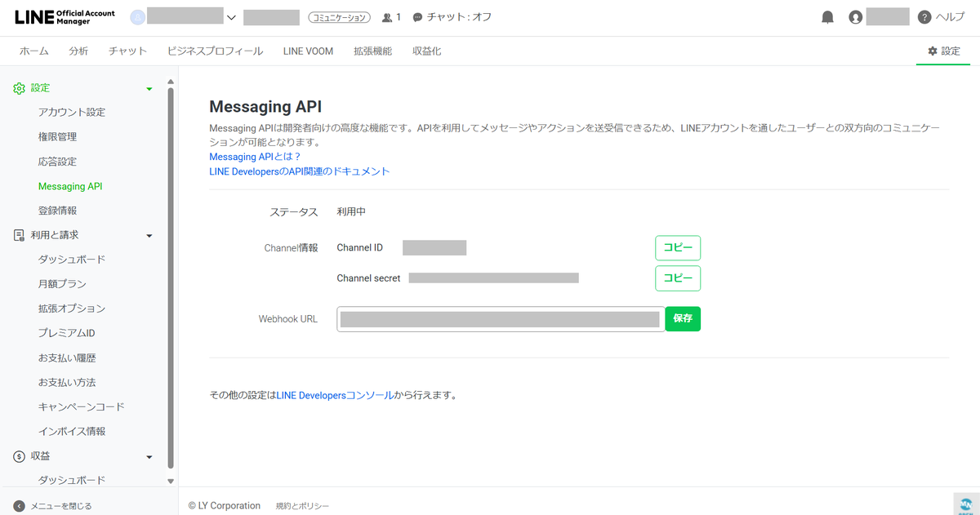Click the 設定 tab at top right
The width and height of the screenshot is (980, 515).
[x=944, y=51]
